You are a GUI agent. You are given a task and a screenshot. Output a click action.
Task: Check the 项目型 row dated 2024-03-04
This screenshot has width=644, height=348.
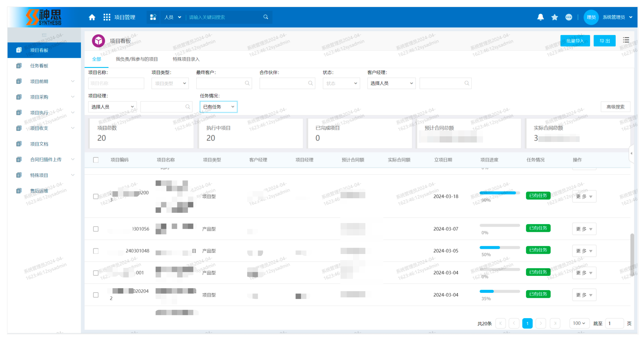96,295
